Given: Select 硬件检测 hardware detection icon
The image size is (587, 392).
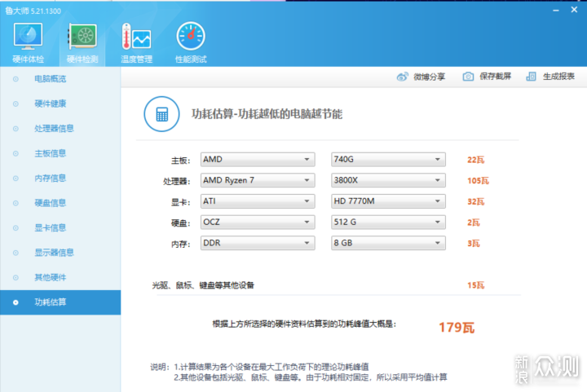Looking at the screenshot, I should point(82,37).
